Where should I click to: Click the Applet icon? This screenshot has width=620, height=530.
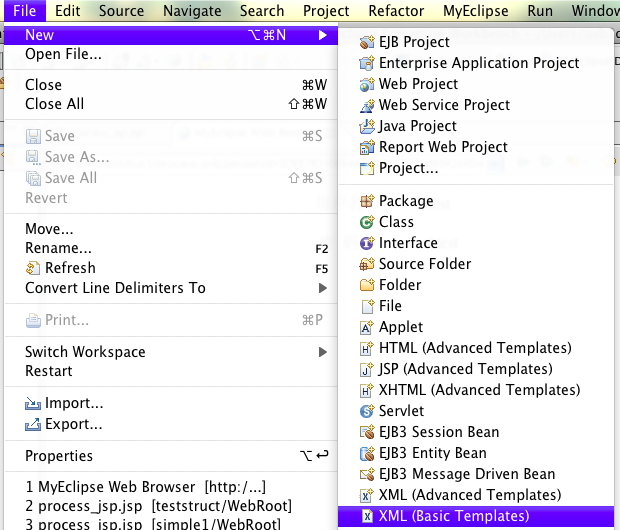point(367,327)
